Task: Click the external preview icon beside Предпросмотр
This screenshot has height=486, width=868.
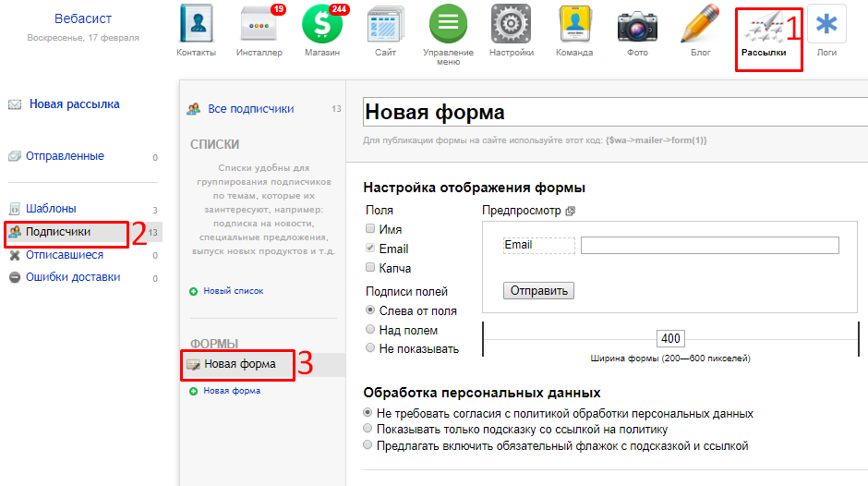Action: 570,211
